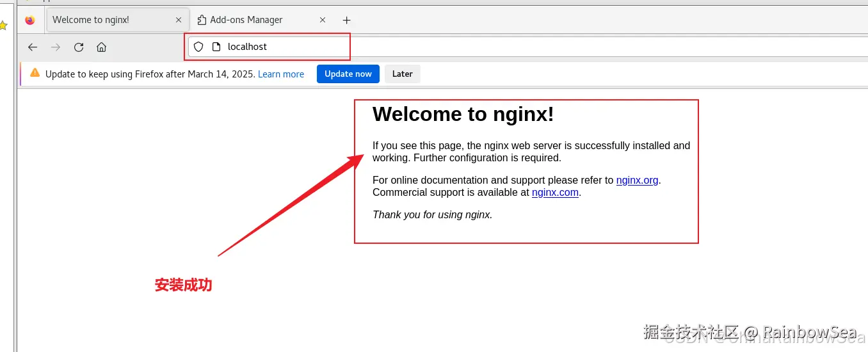Image resolution: width=868 pixels, height=352 pixels.
Task: Switch to the Welcome to nginx! tab
Action: point(118,20)
